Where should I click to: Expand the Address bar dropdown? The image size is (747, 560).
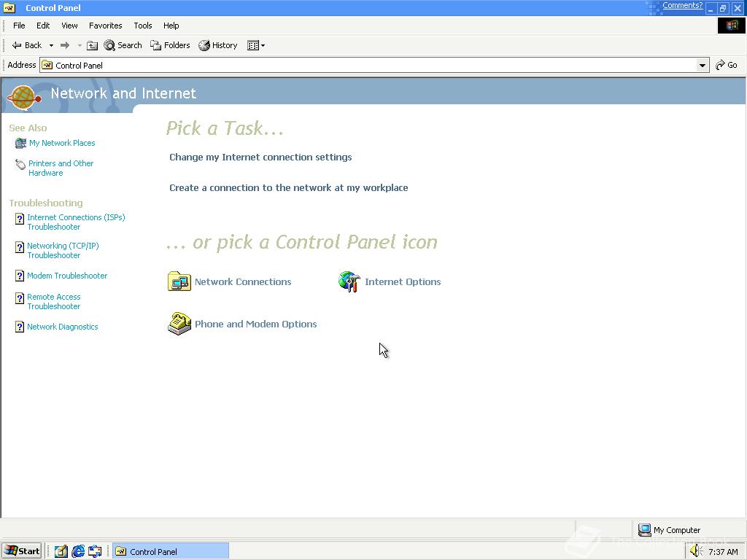[703, 65]
